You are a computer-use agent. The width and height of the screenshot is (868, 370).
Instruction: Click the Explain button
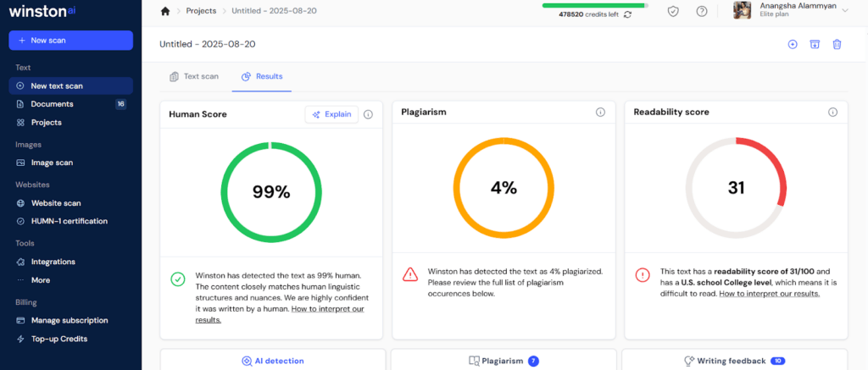pyautogui.click(x=331, y=114)
